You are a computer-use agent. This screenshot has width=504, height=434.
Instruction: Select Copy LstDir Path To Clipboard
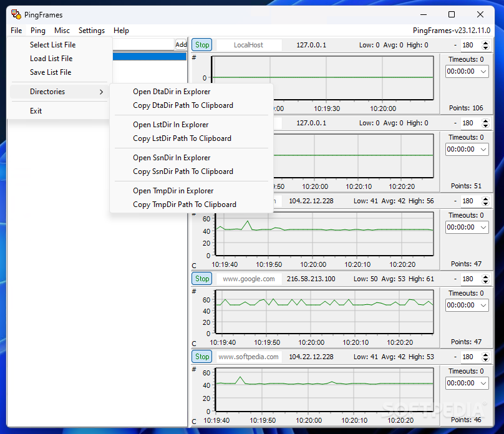click(191, 138)
